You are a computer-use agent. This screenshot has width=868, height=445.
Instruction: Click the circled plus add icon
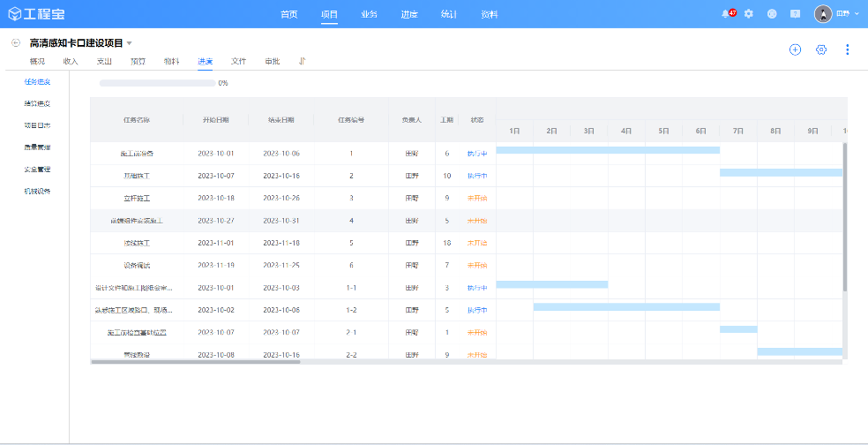point(795,49)
